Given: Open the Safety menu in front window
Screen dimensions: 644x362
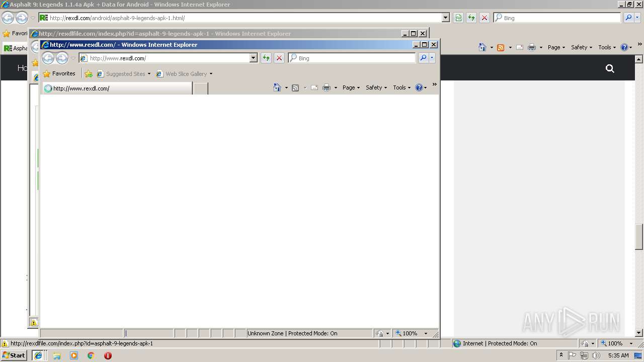Looking at the screenshot, I should tap(376, 87).
